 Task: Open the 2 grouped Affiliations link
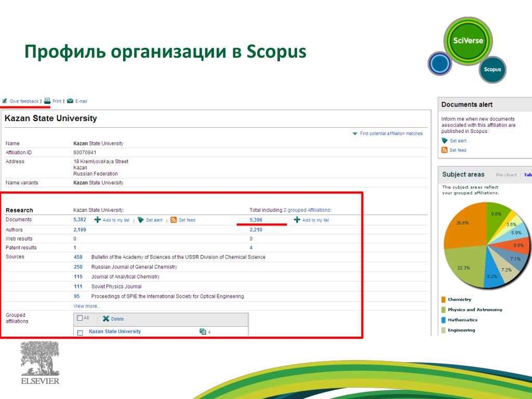(307, 210)
